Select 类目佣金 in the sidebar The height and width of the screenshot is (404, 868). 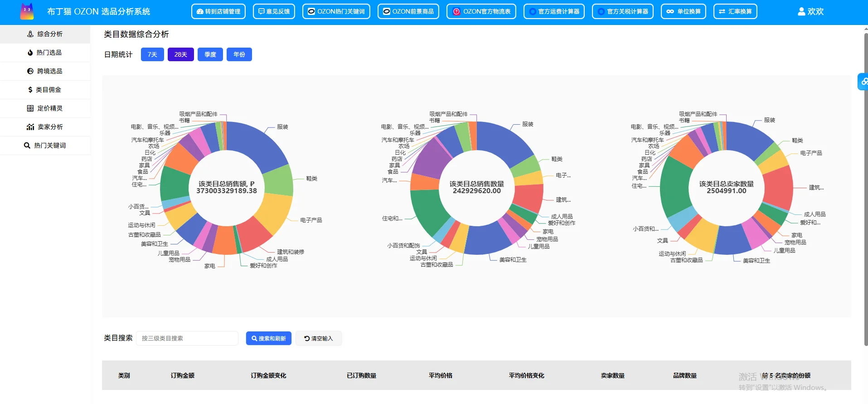tap(45, 90)
